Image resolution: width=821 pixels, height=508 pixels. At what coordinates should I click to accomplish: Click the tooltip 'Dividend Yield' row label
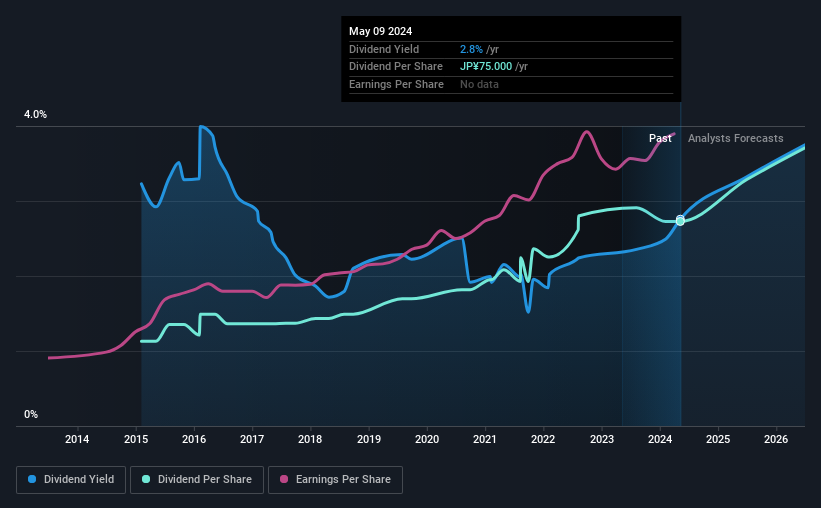tap(384, 49)
